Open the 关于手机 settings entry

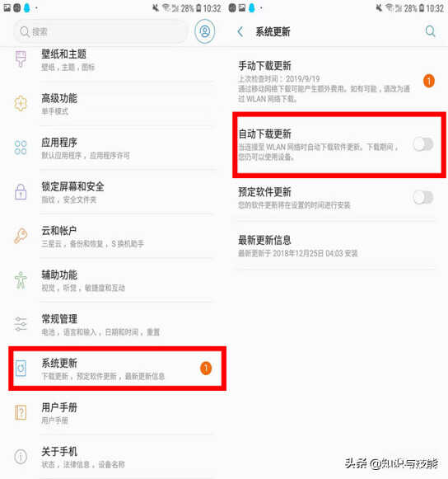point(113,457)
